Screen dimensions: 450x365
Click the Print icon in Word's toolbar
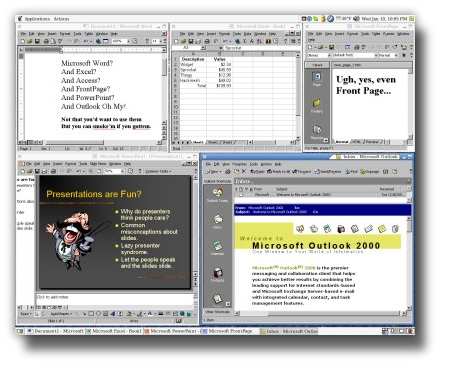46,41
